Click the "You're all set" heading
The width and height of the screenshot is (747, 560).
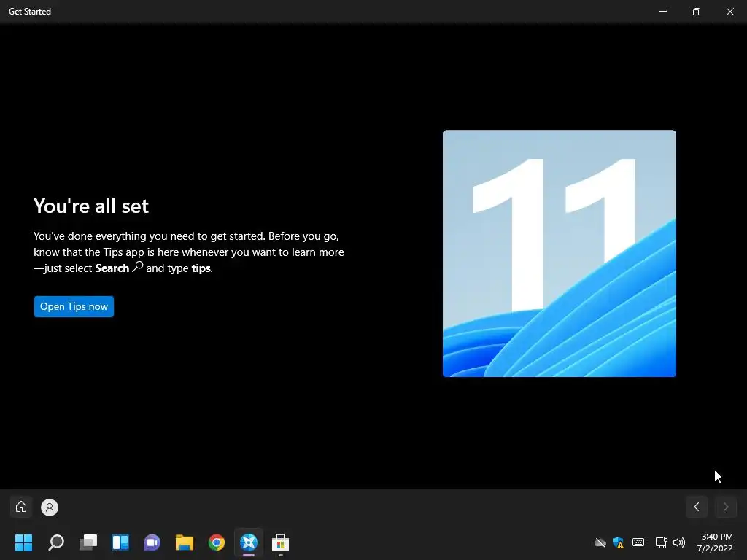tap(91, 206)
